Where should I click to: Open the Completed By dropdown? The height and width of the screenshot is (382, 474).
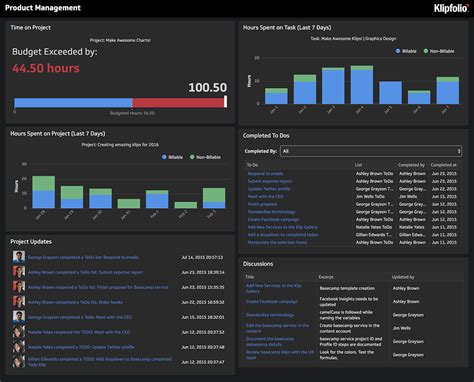pos(371,151)
